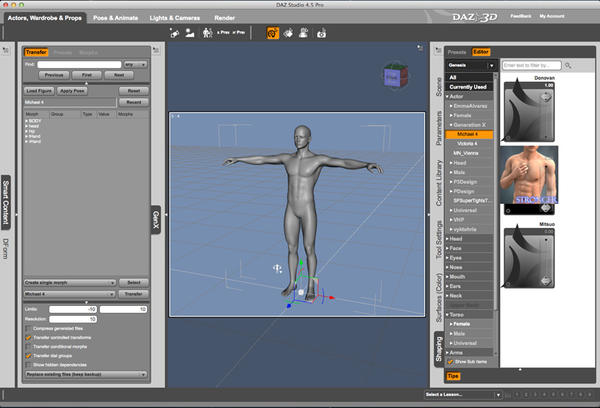Open the Presets tab in Shaping pane

[457, 52]
